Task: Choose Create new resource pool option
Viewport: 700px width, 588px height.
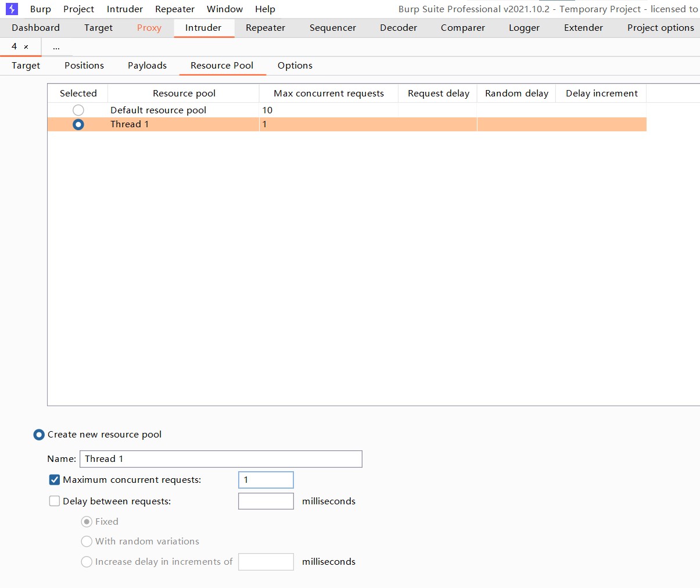Action: 39,435
